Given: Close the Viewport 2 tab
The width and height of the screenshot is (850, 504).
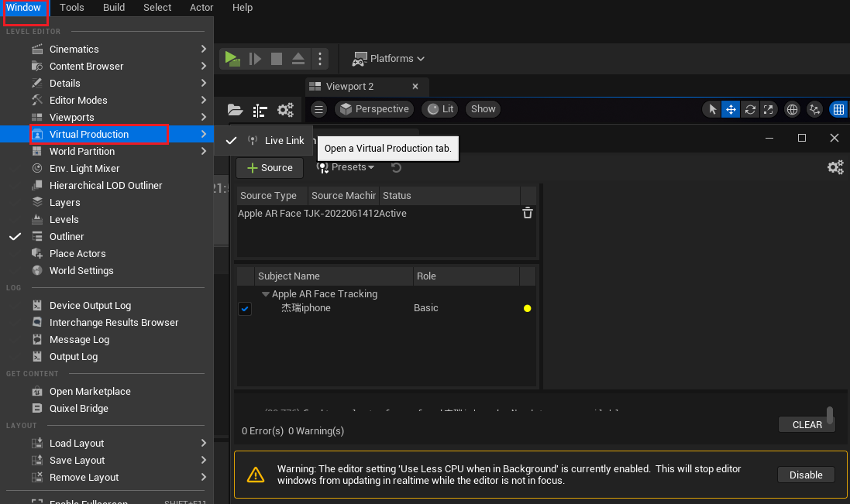Looking at the screenshot, I should (x=415, y=87).
